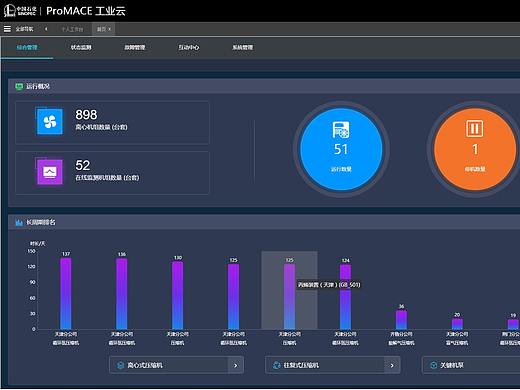
Task: Close the 首页 page tab
Action: pos(110,29)
